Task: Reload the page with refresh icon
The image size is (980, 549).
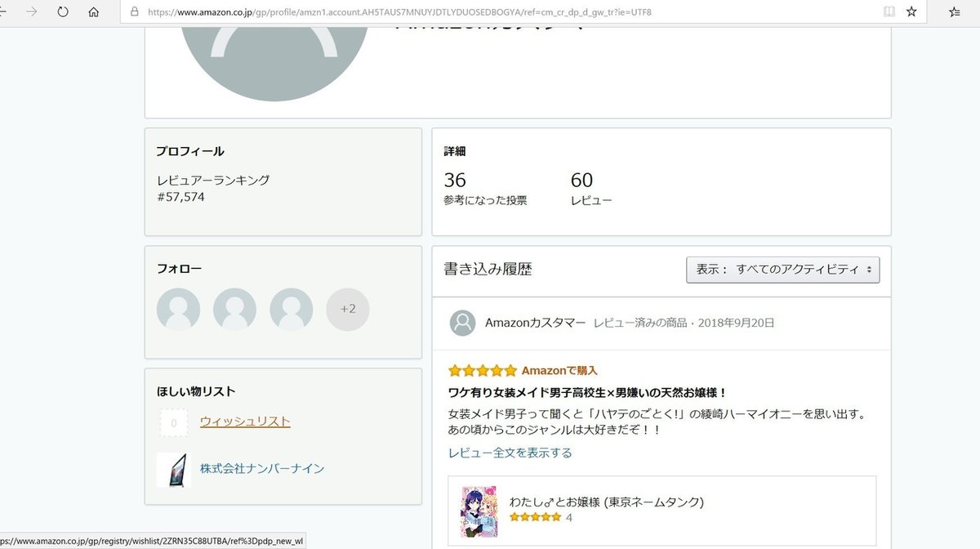Action: [x=63, y=11]
